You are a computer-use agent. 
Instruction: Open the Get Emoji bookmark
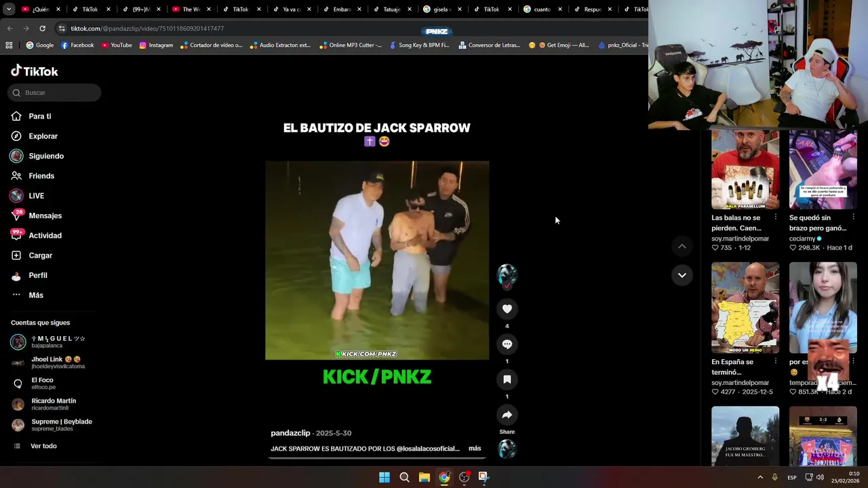[x=559, y=45]
